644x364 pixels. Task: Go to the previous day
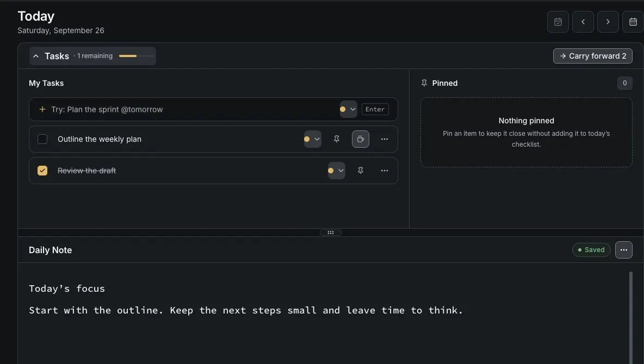pyautogui.click(x=583, y=22)
